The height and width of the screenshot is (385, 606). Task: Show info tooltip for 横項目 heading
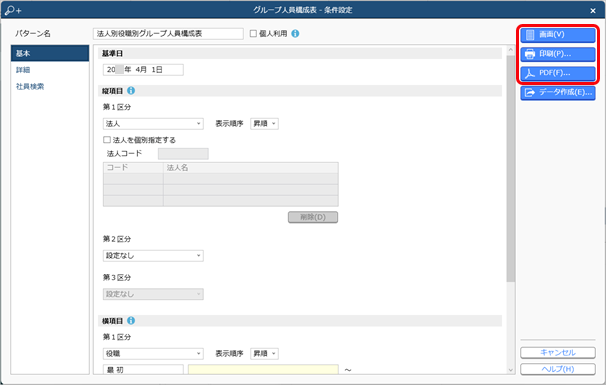pos(131,320)
